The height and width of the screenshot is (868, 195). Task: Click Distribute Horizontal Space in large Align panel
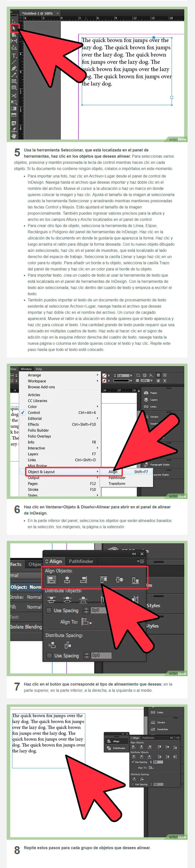click(x=68, y=645)
